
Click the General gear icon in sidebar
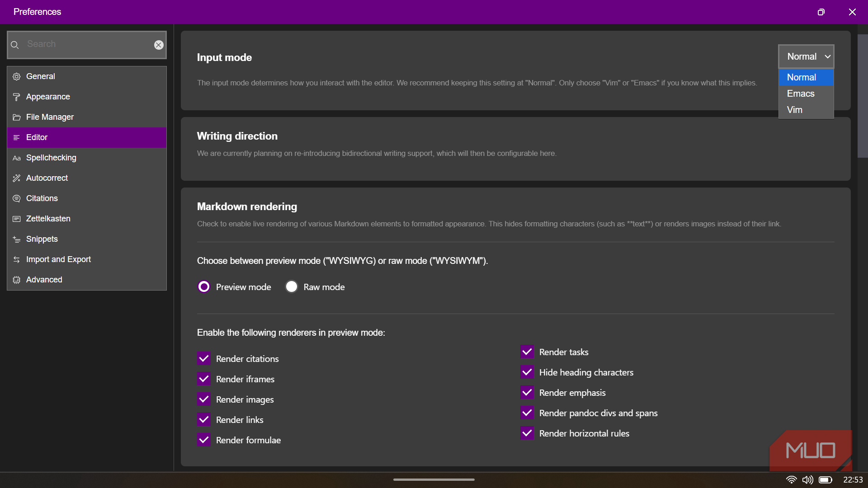click(x=17, y=77)
